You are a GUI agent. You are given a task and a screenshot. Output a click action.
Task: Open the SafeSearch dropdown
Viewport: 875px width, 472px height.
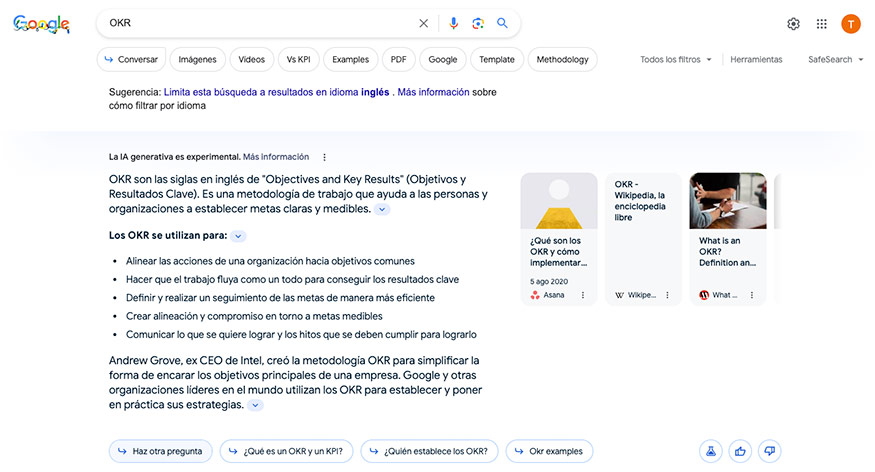coord(835,60)
